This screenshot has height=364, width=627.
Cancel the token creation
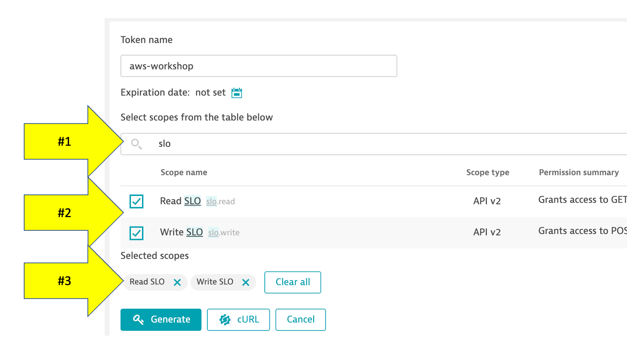point(300,319)
